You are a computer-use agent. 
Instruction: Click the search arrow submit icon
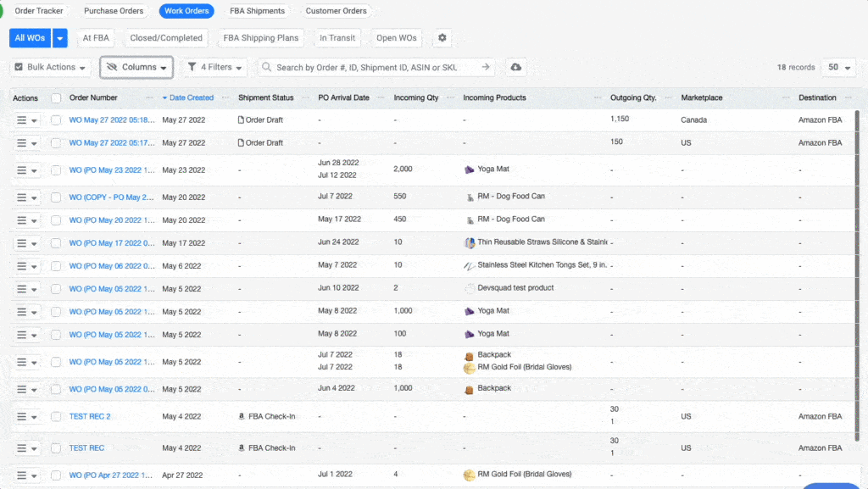coord(486,67)
